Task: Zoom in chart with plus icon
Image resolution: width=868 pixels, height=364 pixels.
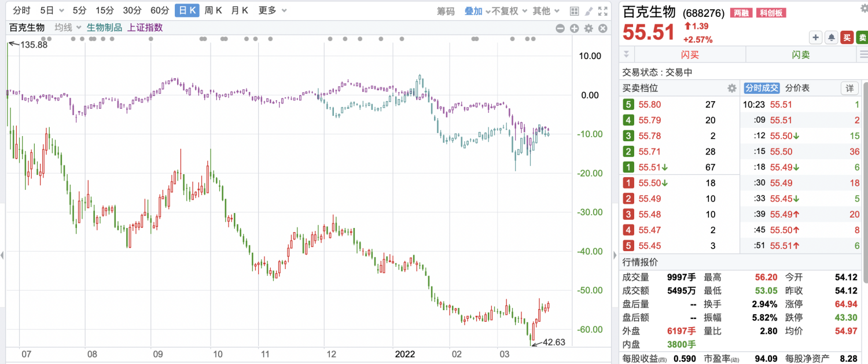Action: tap(574, 28)
